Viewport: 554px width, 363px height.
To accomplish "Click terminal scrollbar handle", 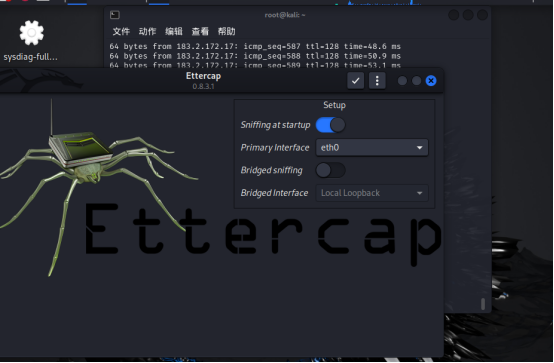I will click(x=483, y=304).
